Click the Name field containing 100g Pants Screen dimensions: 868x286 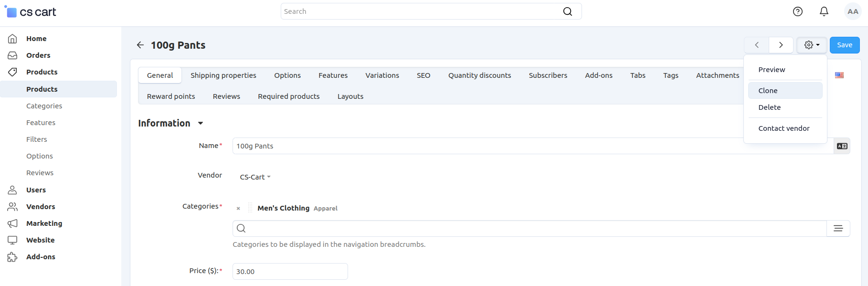[533, 146]
